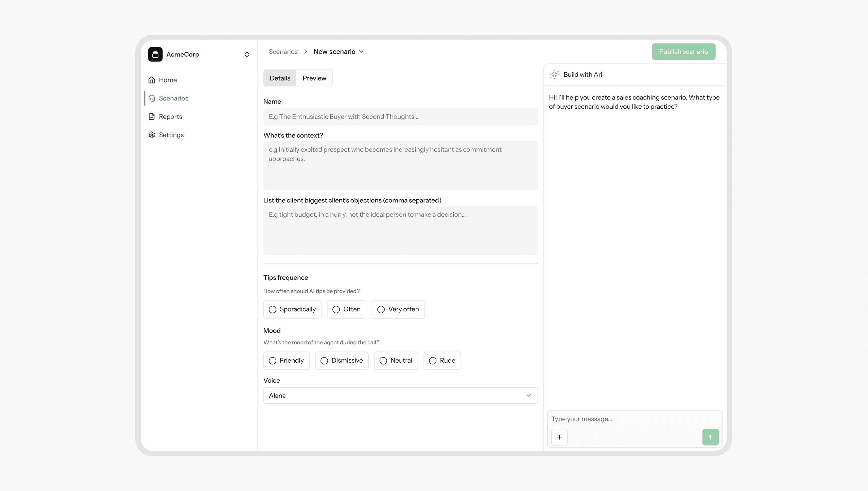Click the Build with Ari sparkle icon
Screen dimensions: 868x491
pos(554,74)
